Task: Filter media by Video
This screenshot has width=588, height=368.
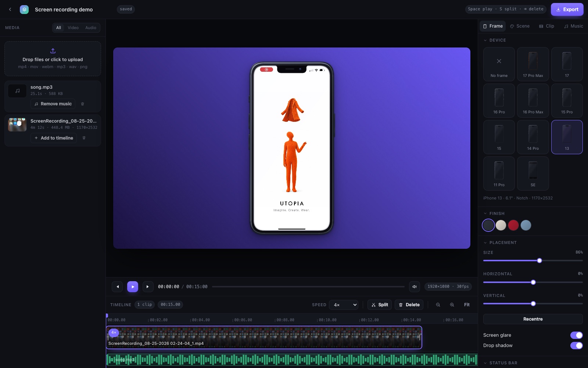Action: tap(73, 28)
